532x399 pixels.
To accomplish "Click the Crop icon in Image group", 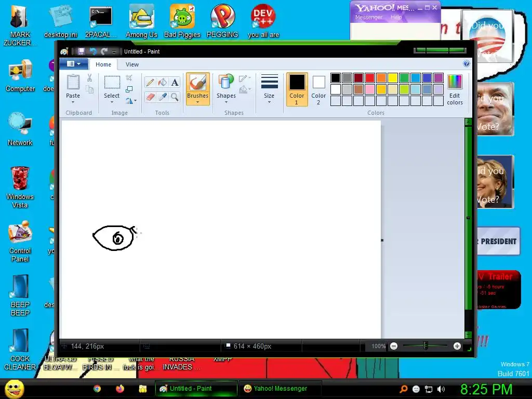I will [x=129, y=78].
